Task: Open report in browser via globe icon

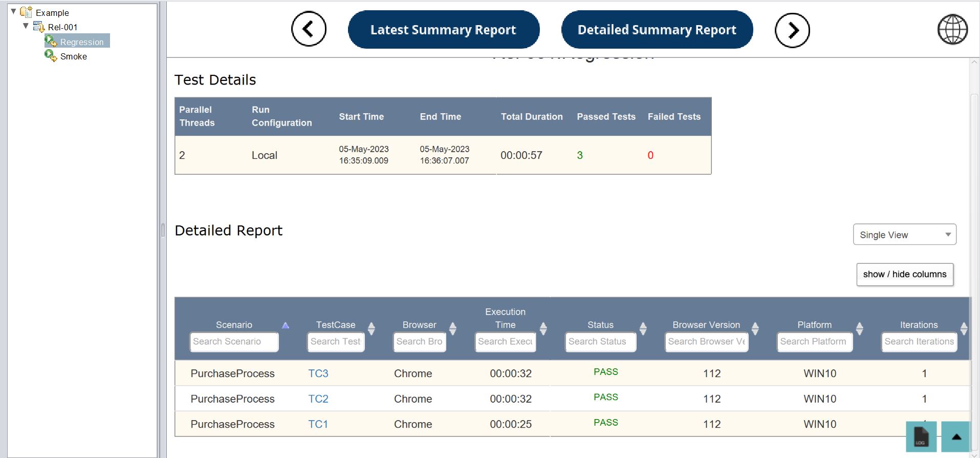Action: click(x=952, y=29)
